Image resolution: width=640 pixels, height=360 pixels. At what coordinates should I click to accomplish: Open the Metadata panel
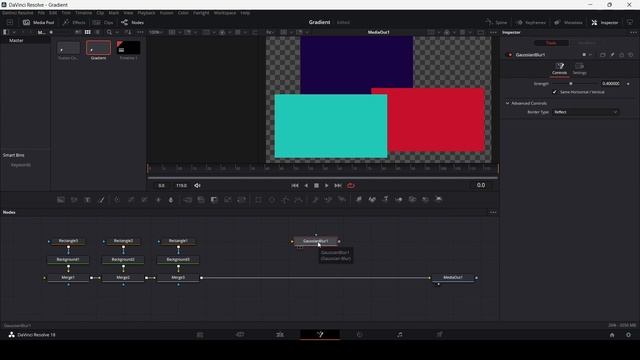click(568, 22)
